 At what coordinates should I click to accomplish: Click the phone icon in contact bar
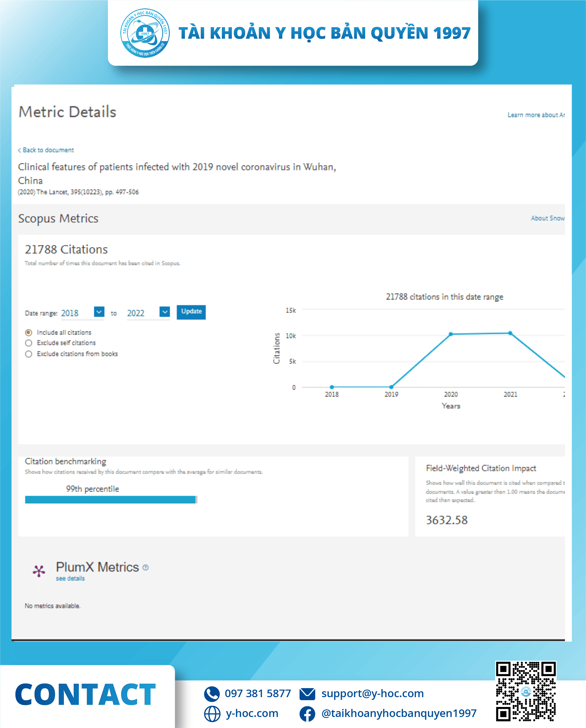coord(212,694)
